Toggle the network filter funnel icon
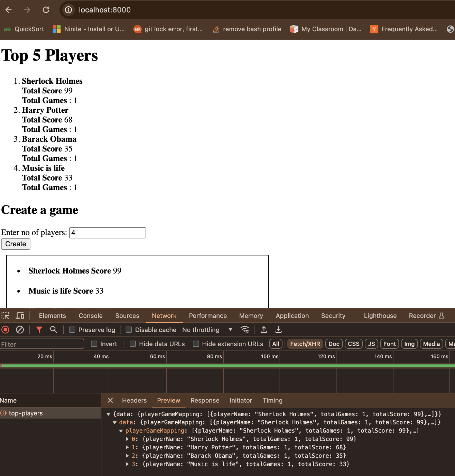 click(39, 330)
